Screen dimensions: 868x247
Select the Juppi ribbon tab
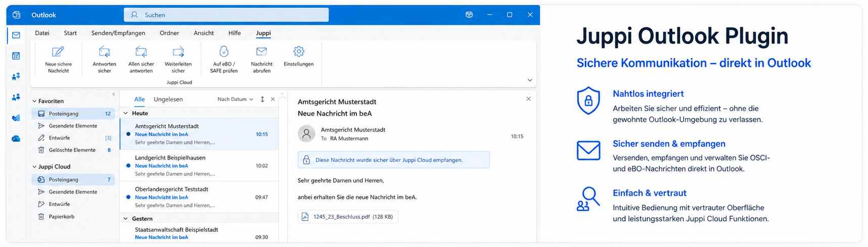pos(263,33)
